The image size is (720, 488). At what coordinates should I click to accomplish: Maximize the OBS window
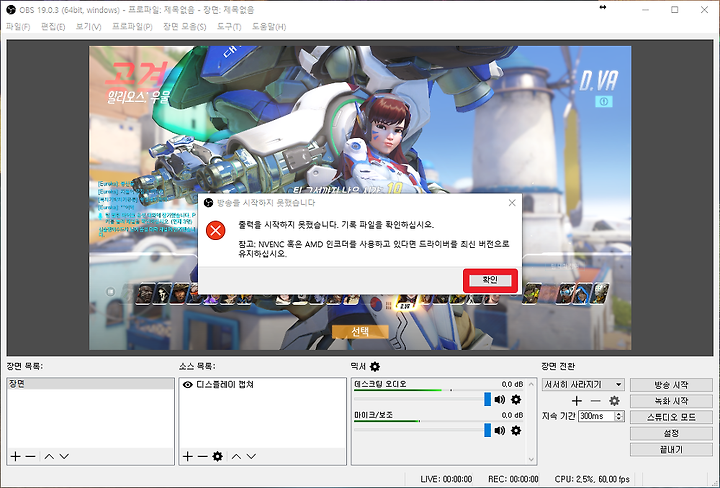coord(675,10)
